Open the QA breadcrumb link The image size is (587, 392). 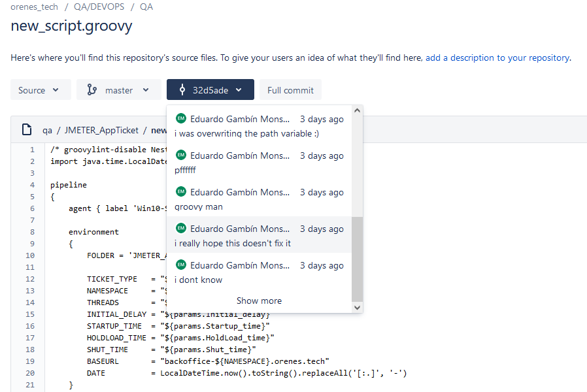pos(146,7)
